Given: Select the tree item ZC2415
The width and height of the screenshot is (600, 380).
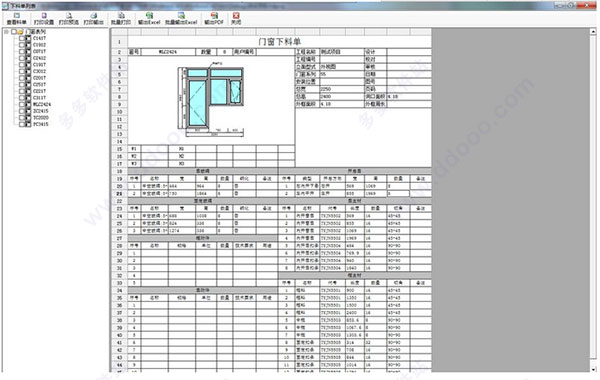Looking at the screenshot, I should pos(41,111).
